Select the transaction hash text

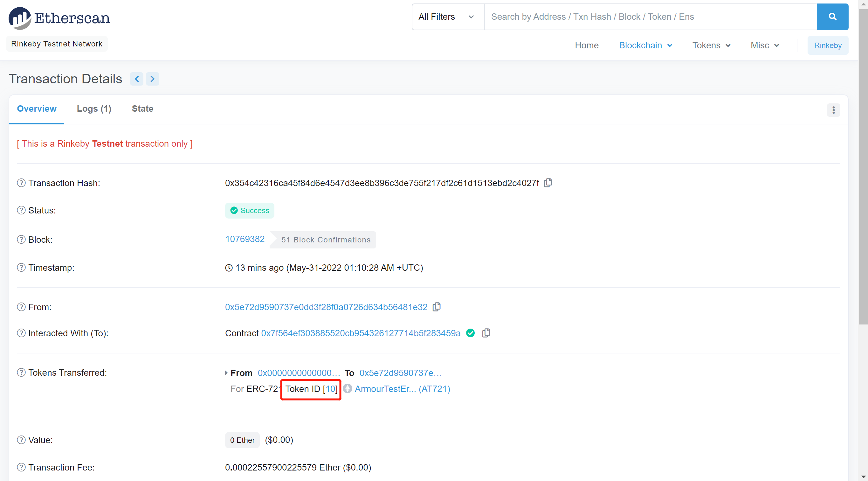[382, 183]
